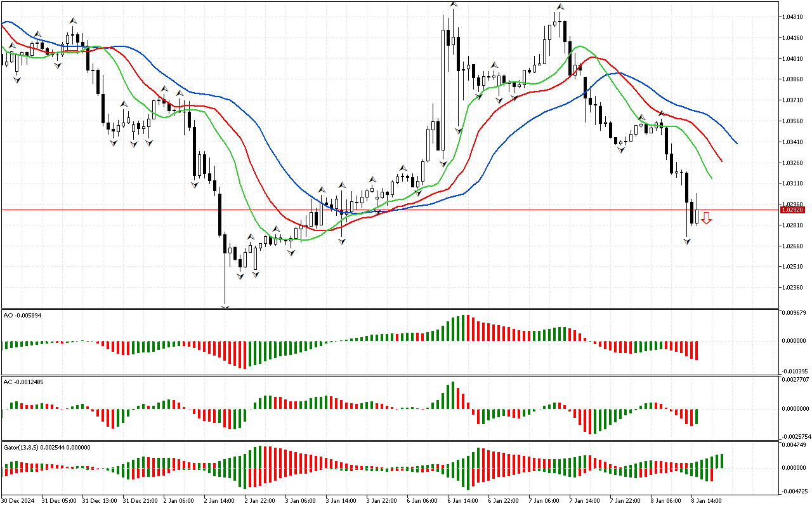Viewport: 812px width, 508px height.
Task: Click the -0.0025754 value on the AC scale
Action: 796,436
